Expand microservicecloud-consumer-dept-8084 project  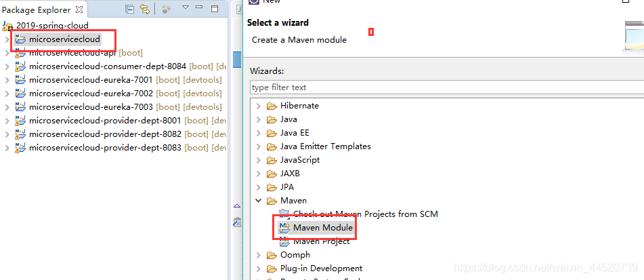(7, 66)
